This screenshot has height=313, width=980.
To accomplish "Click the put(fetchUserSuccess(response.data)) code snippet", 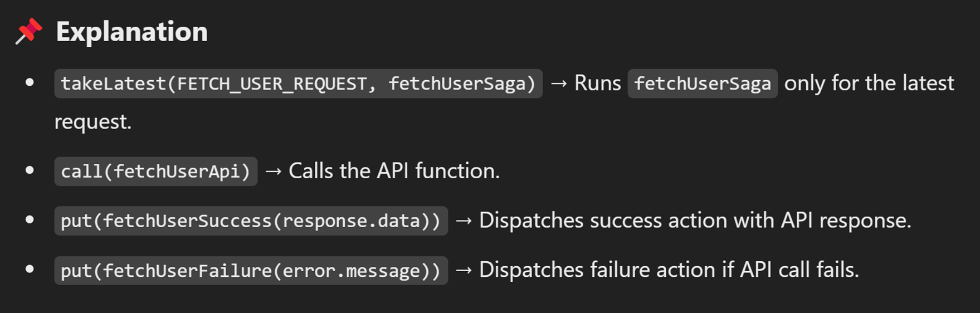I will pos(251,221).
